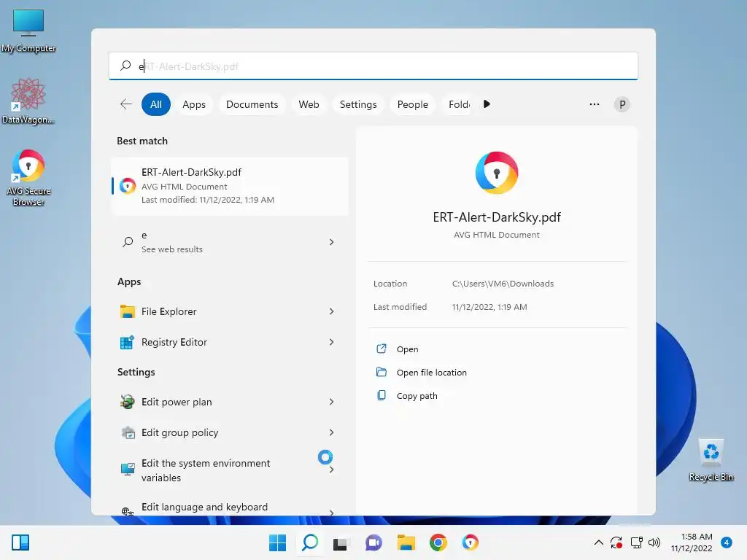747x560 pixels.
Task: Click the search box magnifier icon
Action: (x=125, y=66)
